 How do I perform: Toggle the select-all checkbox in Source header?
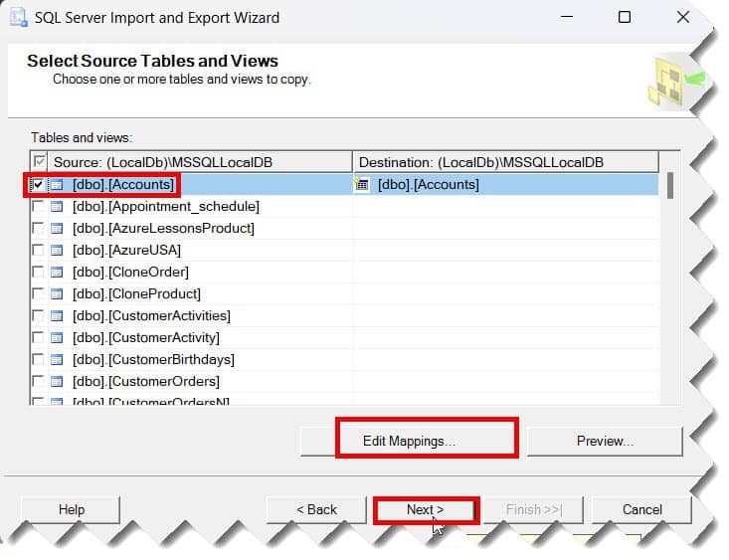[40, 162]
